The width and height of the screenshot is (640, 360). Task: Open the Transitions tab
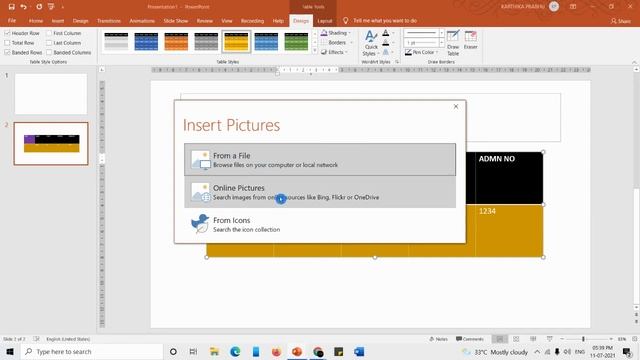coord(109,20)
